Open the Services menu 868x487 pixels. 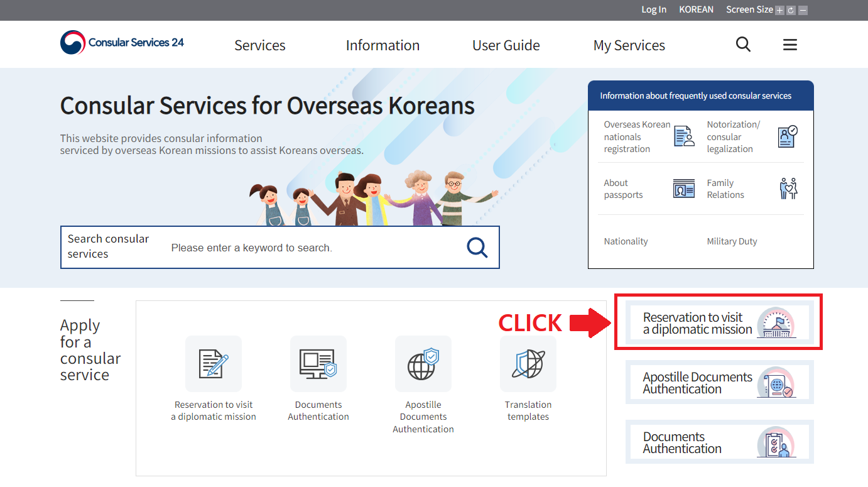coord(259,45)
